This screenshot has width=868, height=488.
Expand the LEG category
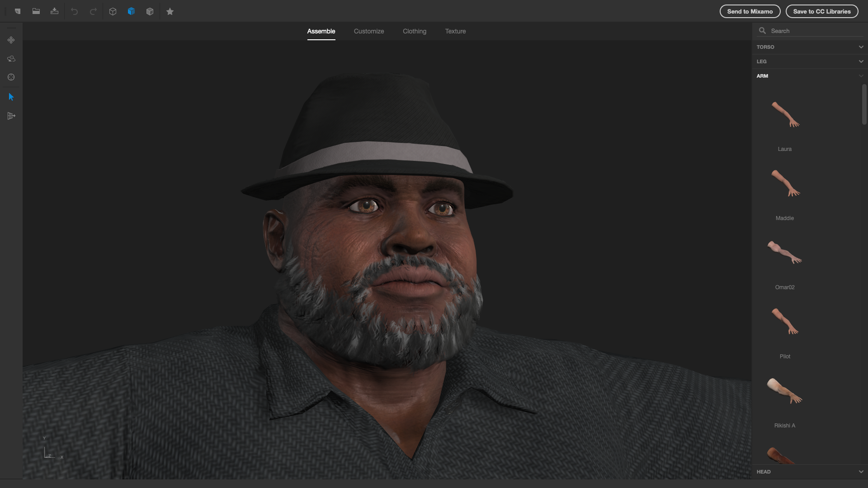[860, 61]
